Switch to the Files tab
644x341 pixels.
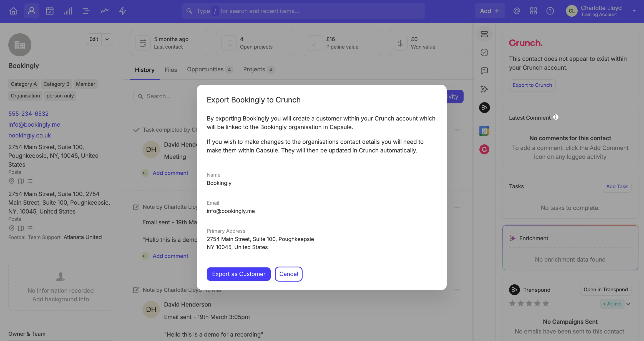(171, 70)
